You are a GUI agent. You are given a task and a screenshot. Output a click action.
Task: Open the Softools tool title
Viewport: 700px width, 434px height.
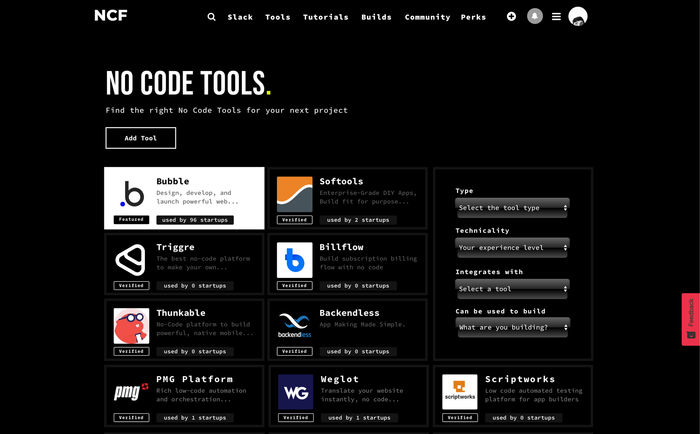(x=342, y=181)
